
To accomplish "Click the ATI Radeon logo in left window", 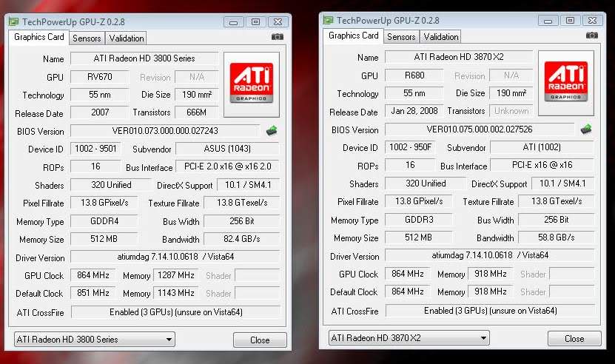I will point(252,83).
